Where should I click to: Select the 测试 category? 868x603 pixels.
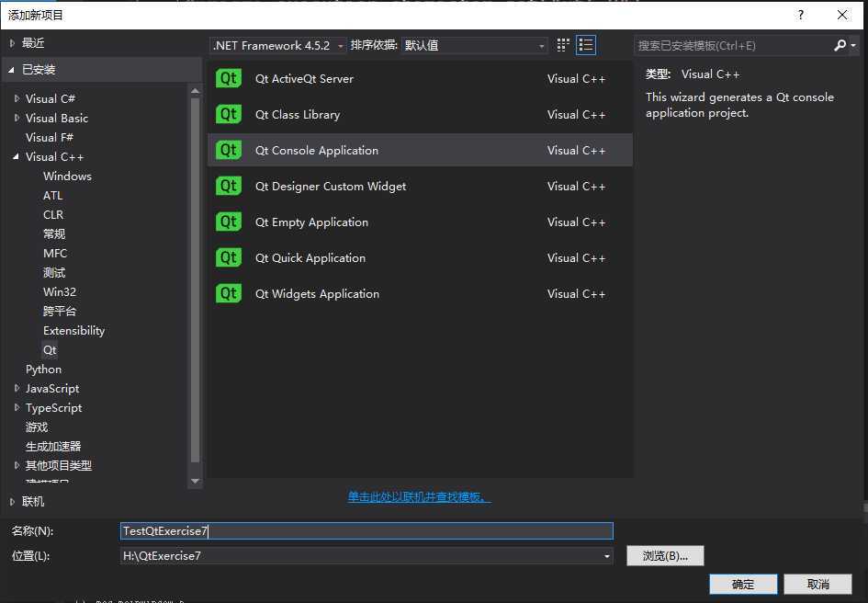[54, 272]
